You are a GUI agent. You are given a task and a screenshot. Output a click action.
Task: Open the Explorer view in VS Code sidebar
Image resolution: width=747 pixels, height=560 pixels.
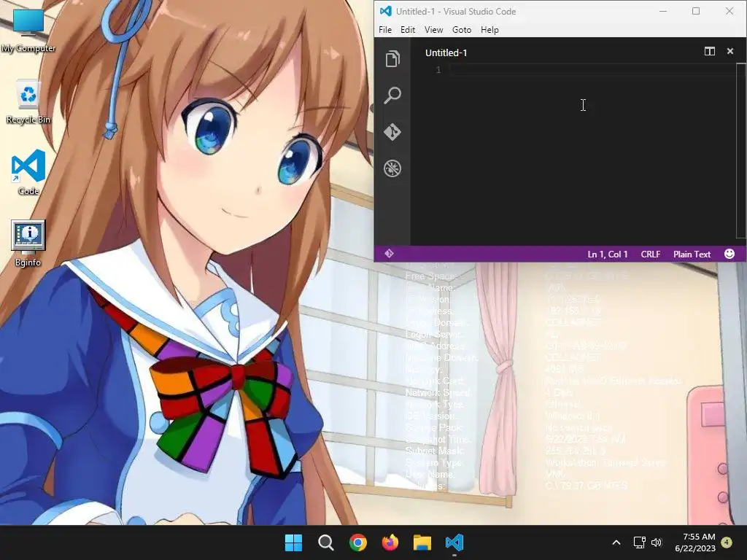coord(392,58)
